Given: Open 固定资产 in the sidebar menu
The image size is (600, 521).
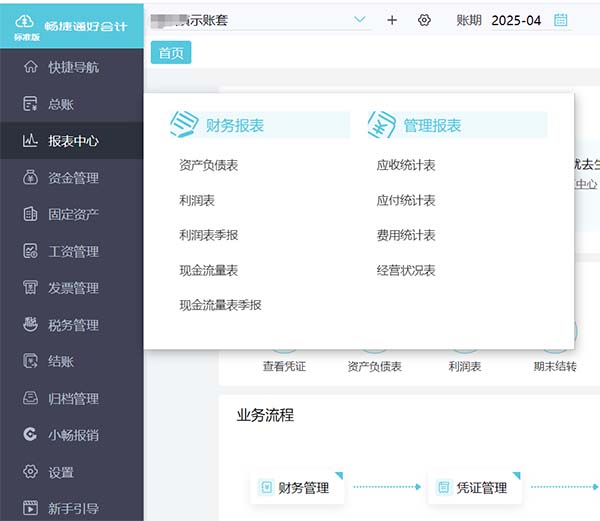Looking at the screenshot, I should [72, 214].
